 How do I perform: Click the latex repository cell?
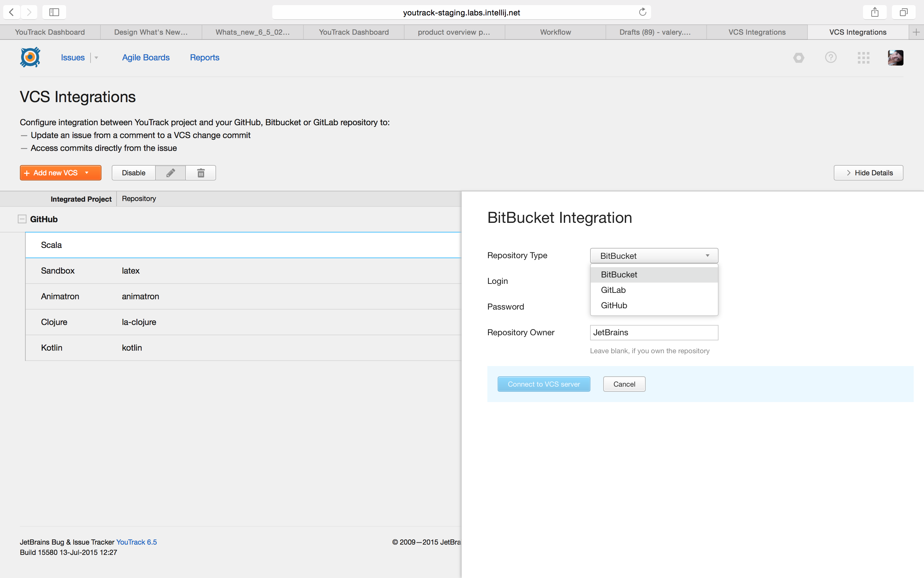click(131, 271)
